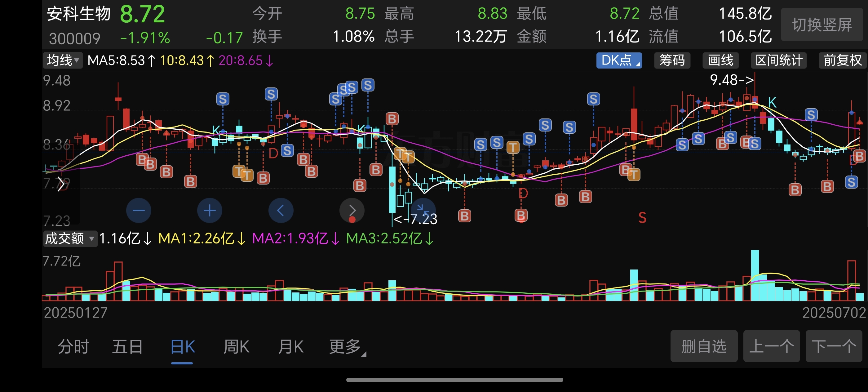Zoom in chart with plus button

(210, 210)
